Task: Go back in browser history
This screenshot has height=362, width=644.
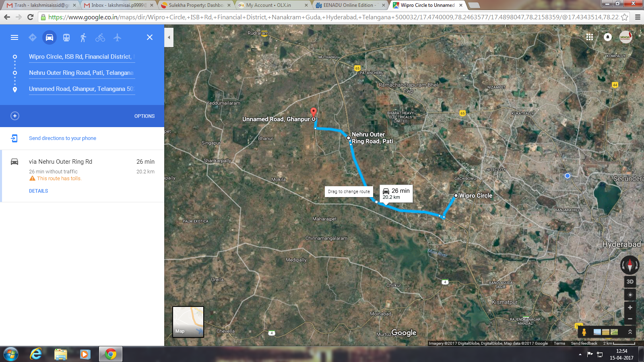Action: pos(7,17)
